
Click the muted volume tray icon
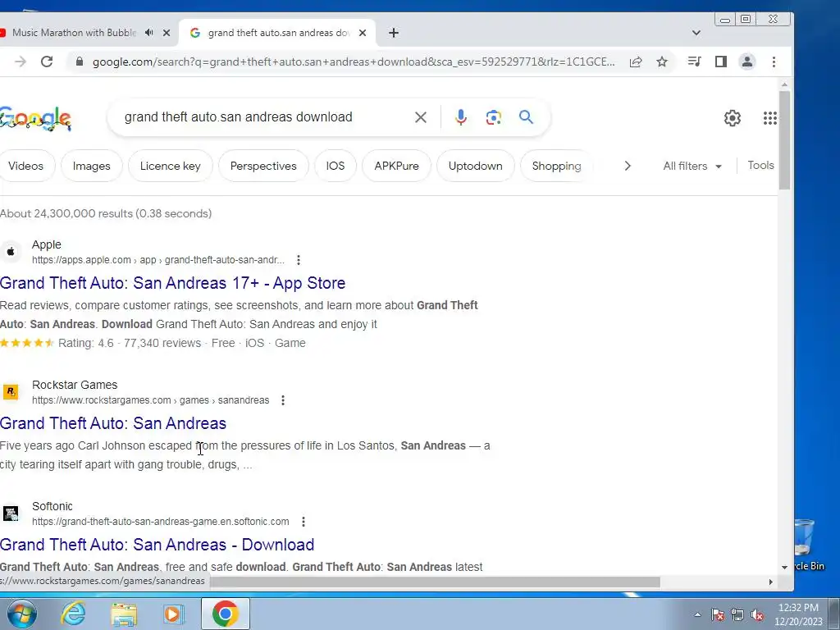click(x=757, y=615)
